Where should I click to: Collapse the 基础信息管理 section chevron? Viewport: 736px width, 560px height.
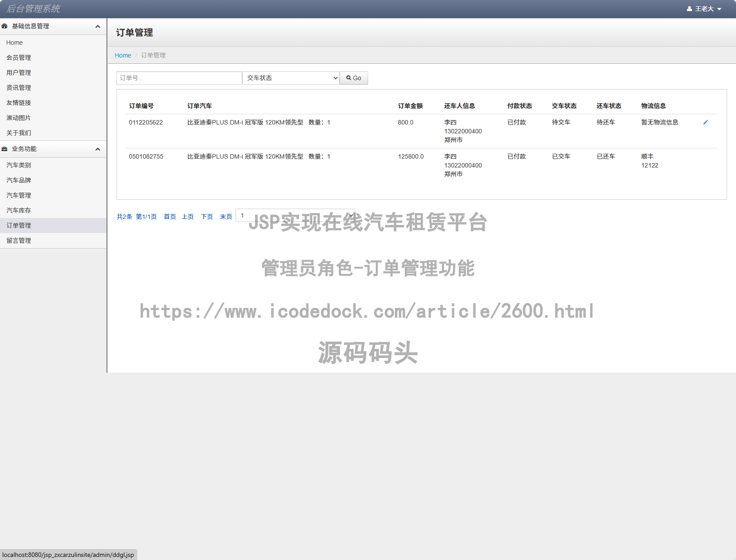[x=97, y=27]
